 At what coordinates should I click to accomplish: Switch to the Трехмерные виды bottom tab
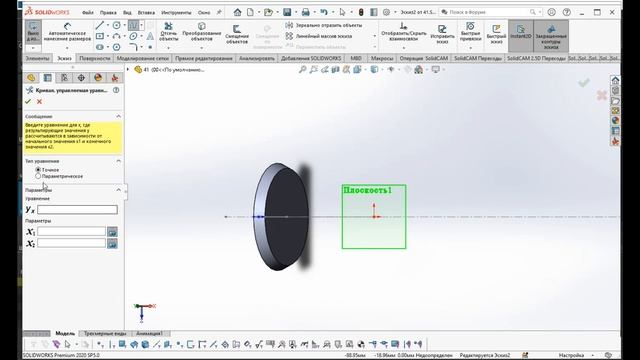click(105, 333)
